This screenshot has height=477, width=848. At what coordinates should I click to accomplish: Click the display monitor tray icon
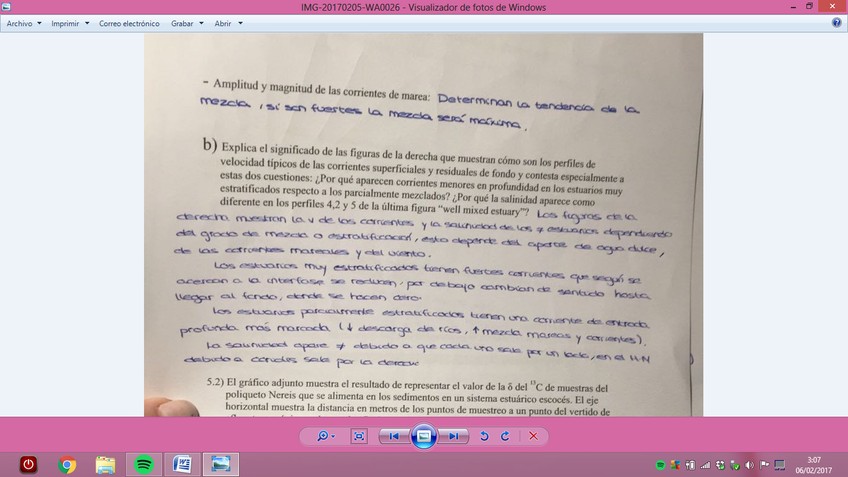coord(779,465)
